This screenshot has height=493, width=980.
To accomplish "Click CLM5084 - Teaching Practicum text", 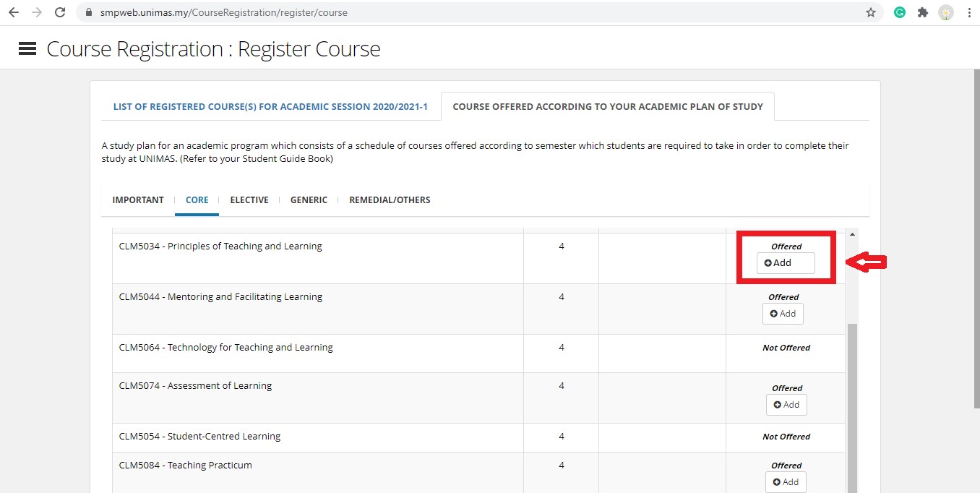I will point(185,466).
